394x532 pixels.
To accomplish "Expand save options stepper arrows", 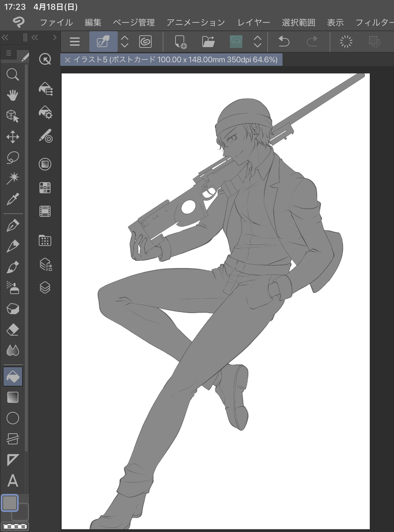I will (257, 41).
